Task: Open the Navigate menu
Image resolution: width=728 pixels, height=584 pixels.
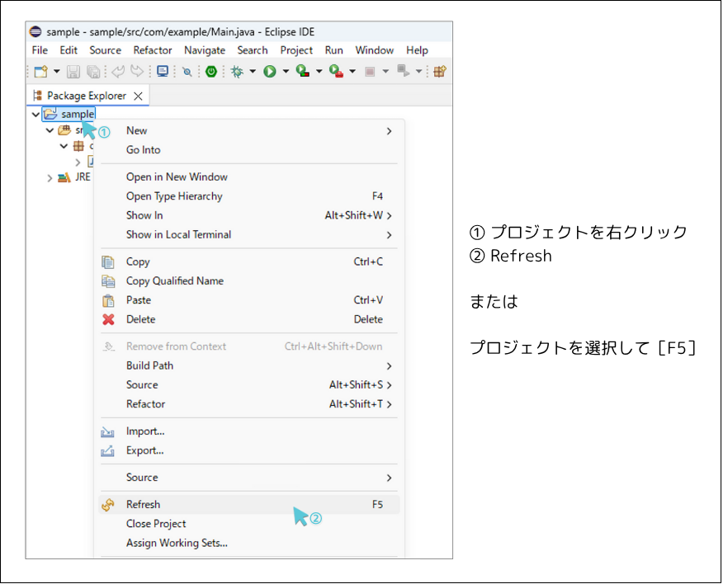Action: tap(205, 50)
